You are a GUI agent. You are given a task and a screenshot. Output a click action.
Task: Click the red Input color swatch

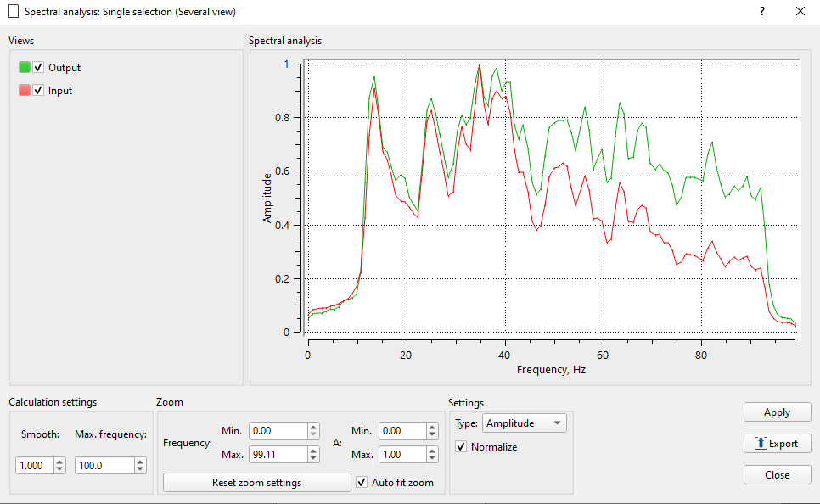point(25,90)
